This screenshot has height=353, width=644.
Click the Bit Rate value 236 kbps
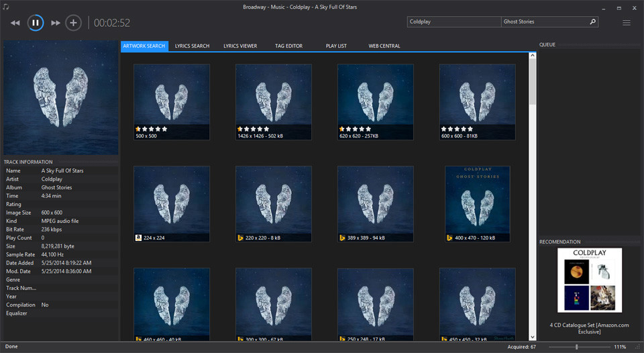[x=52, y=230]
